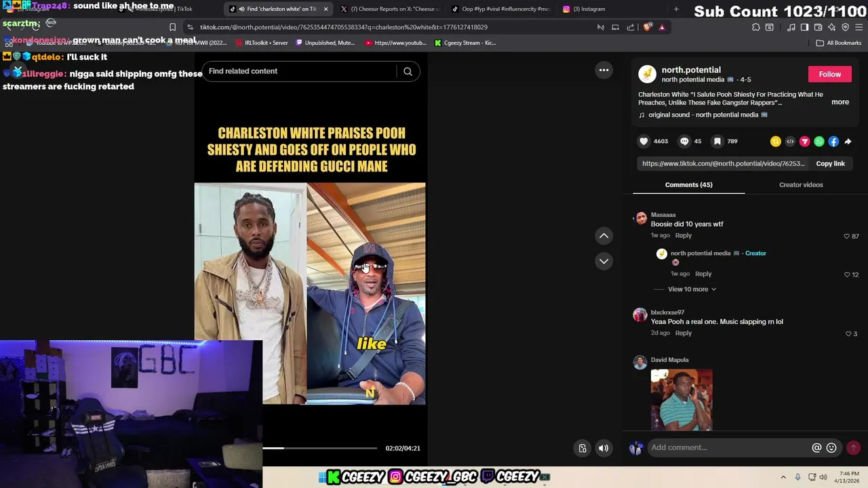The width and height of the screenshot is (868, 488).
Task: Open the emoji picker in comment box
Action: click(831, 447)
